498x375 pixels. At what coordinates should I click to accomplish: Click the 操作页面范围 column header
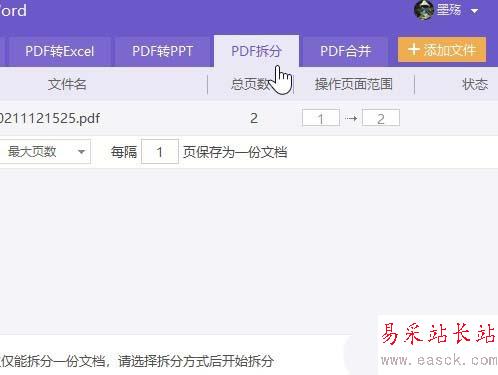point(354,84)
